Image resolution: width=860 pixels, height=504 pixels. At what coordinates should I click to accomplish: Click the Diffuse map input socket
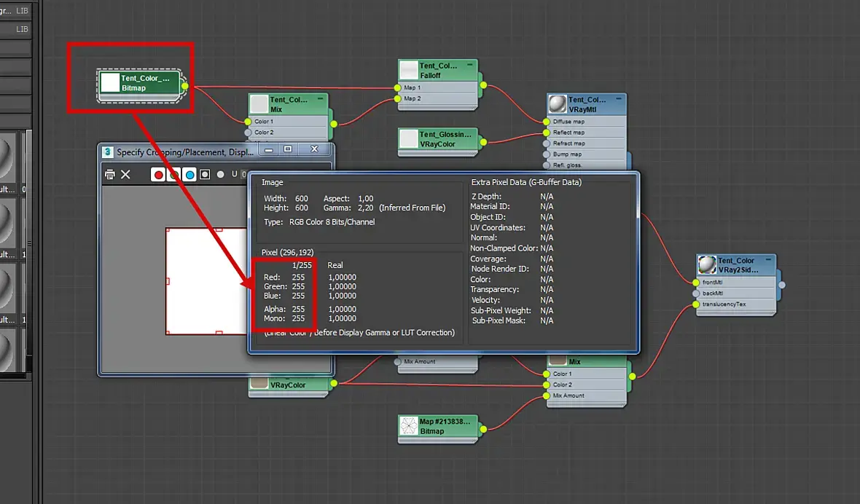[x=547, y=122]
